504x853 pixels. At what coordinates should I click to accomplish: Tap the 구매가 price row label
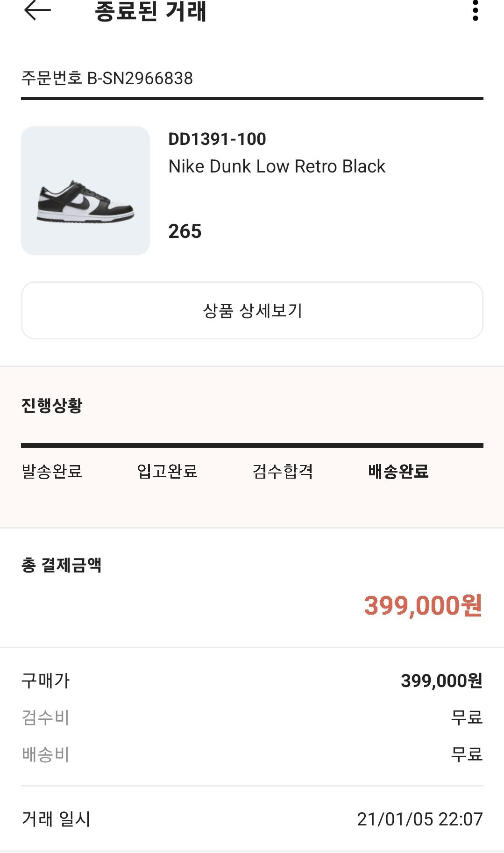[x=45, y=681]
